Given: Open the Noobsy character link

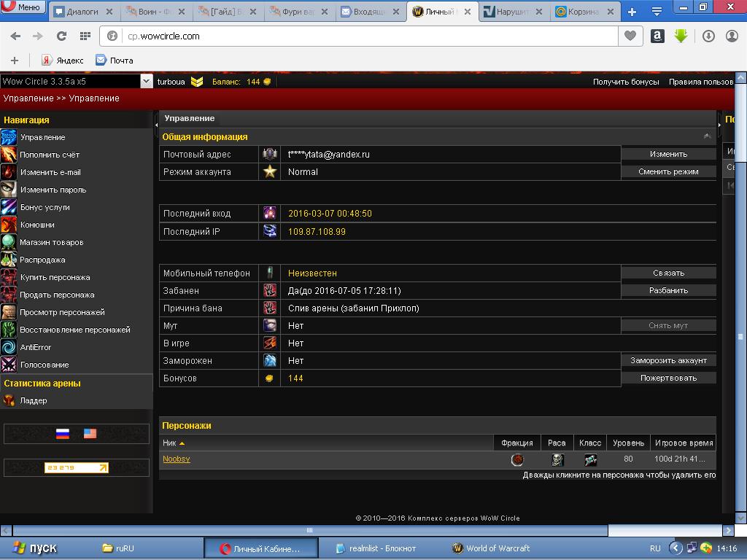Looking at the screenshot, I should (x=177, y=459).
